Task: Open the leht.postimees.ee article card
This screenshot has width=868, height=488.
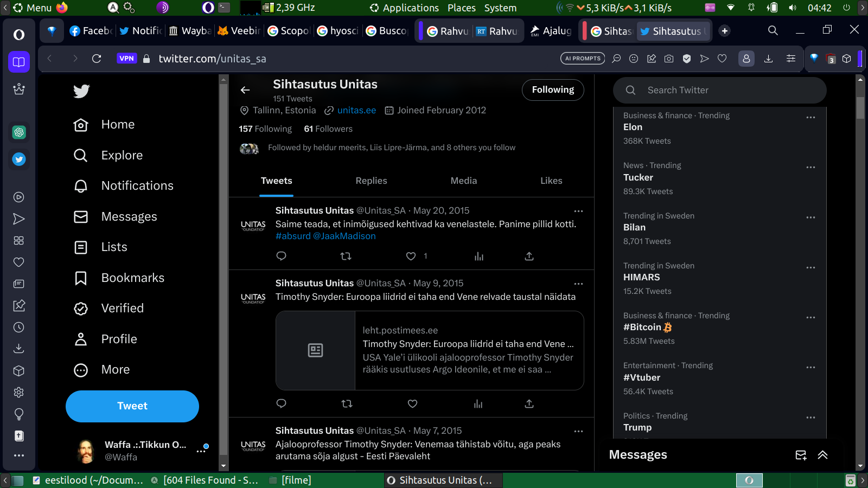Action: (x=430, y=350)
